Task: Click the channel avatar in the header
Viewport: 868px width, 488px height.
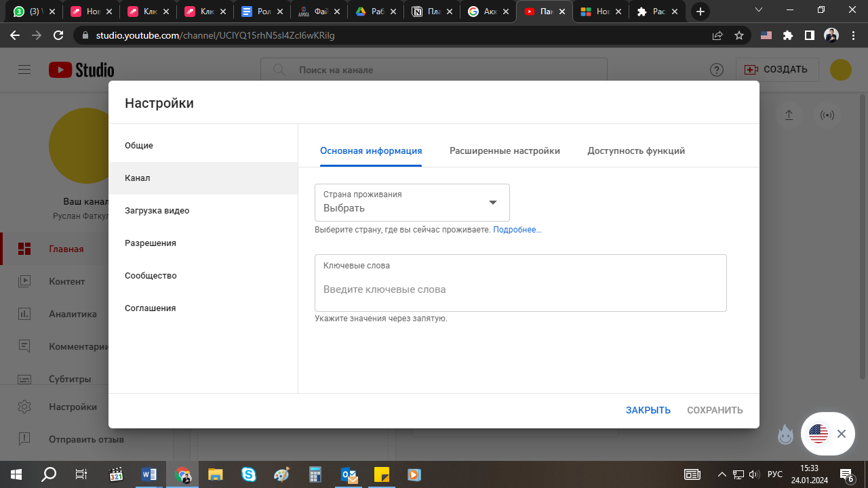Action: (841, 70)
